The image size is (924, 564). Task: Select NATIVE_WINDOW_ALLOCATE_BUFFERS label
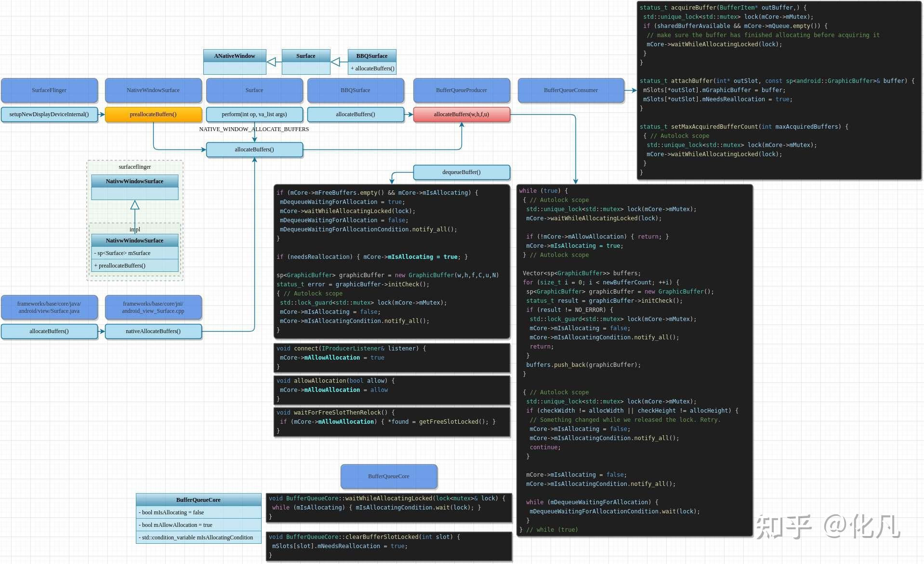click(x=254, y=129)
